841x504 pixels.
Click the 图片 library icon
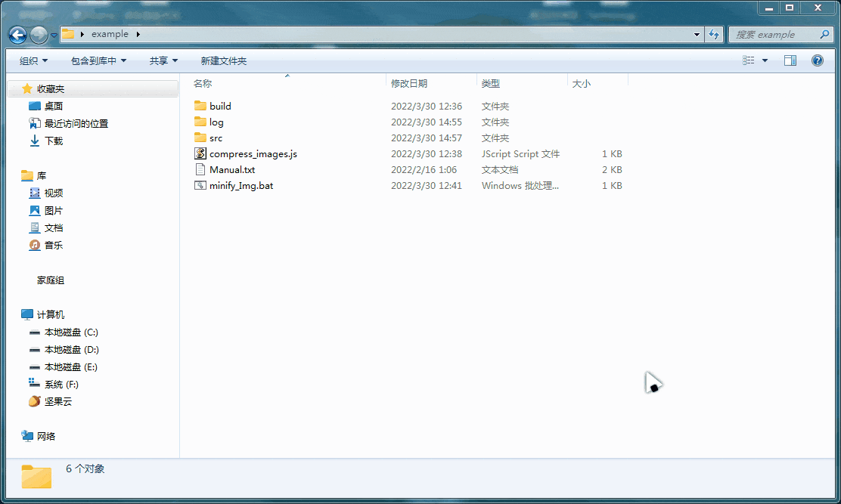coord(34,211)
